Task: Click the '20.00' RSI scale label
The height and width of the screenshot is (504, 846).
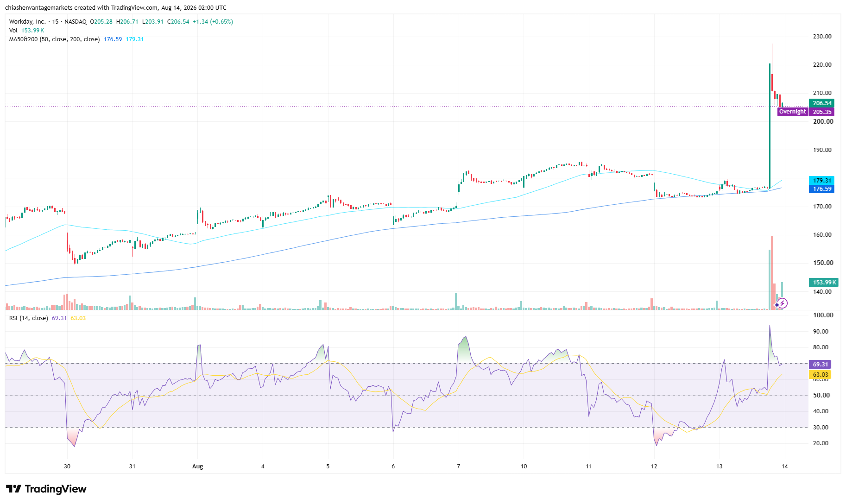Action: 821,443
